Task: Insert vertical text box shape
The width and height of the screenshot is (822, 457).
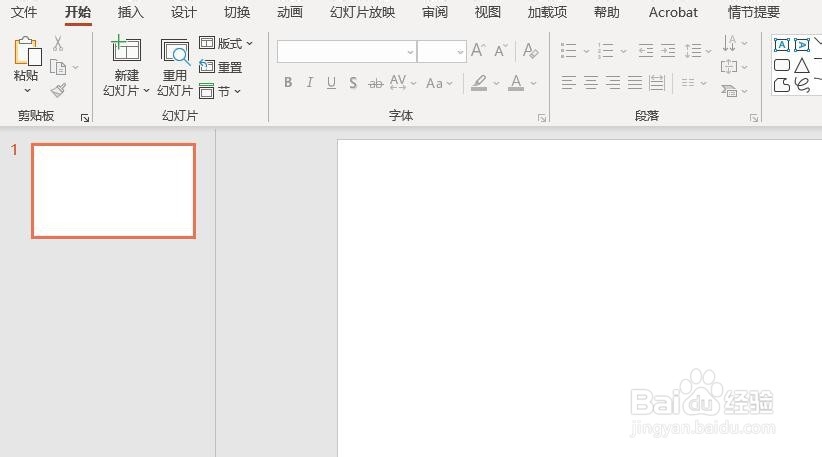Action: (802, 45)
